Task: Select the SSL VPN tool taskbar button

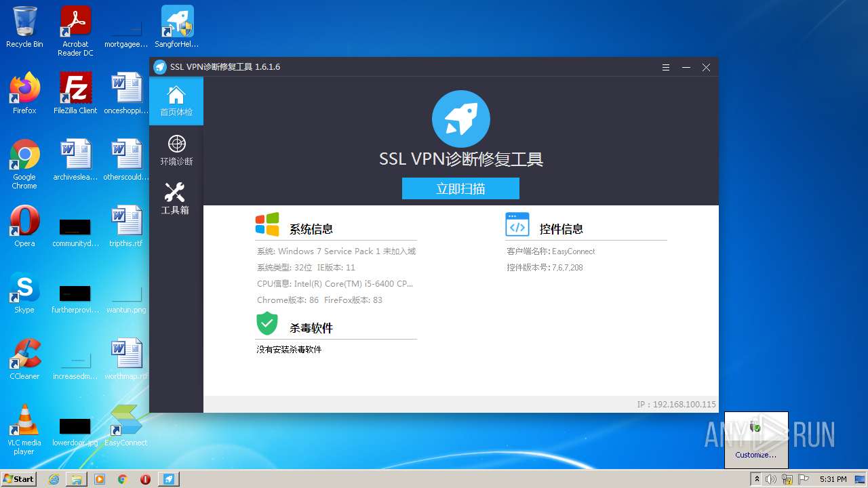Action: pos(169,479)
